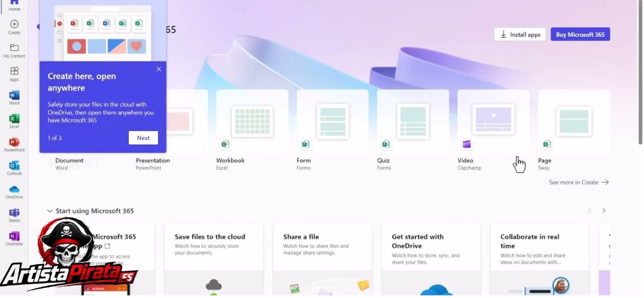644x298 pixels.
Task: Click the page vertical scrollbar
Action: (640, 72)
